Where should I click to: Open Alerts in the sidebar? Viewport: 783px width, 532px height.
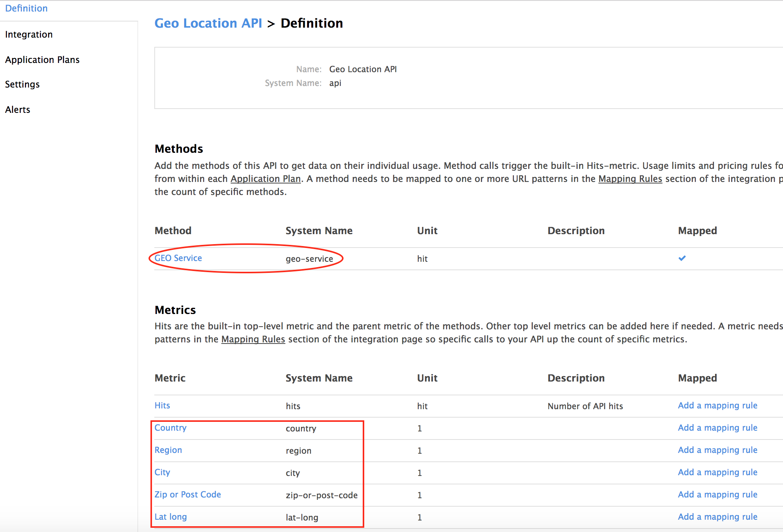(18, 110)
